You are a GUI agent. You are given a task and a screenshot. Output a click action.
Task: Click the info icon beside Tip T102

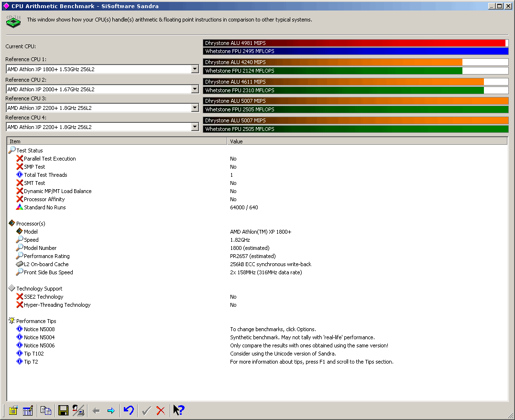tap(20, 353)
